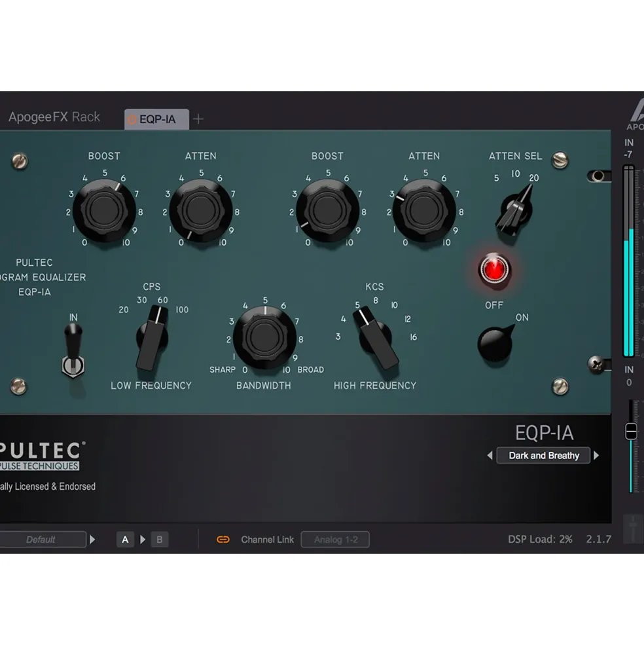
Task: Click the Channel Link label
Action: click(x=267, y=540)
